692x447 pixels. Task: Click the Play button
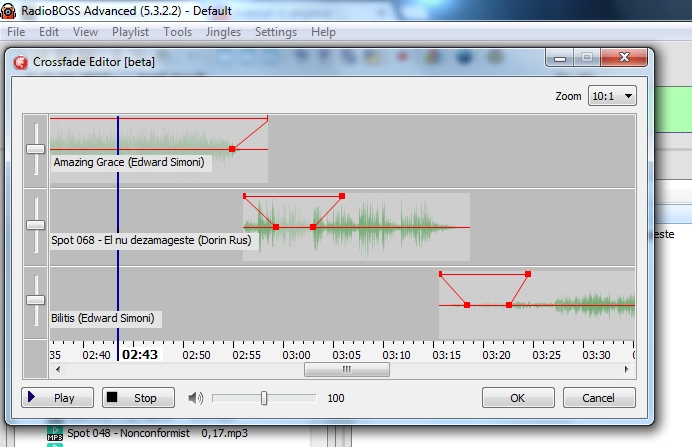point(57,398)
